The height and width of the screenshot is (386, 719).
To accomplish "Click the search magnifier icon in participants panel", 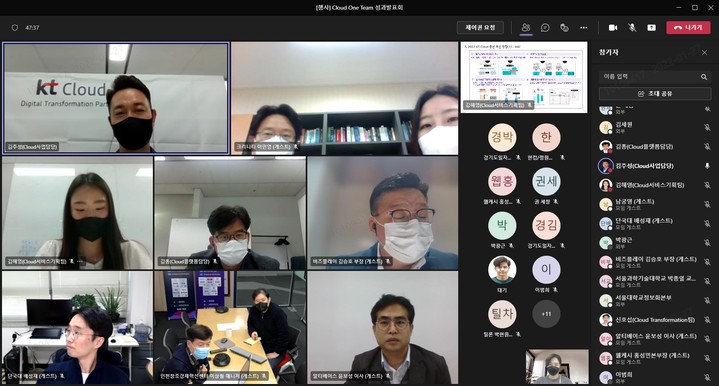I will pyautogui.click(x=704, y=77).
